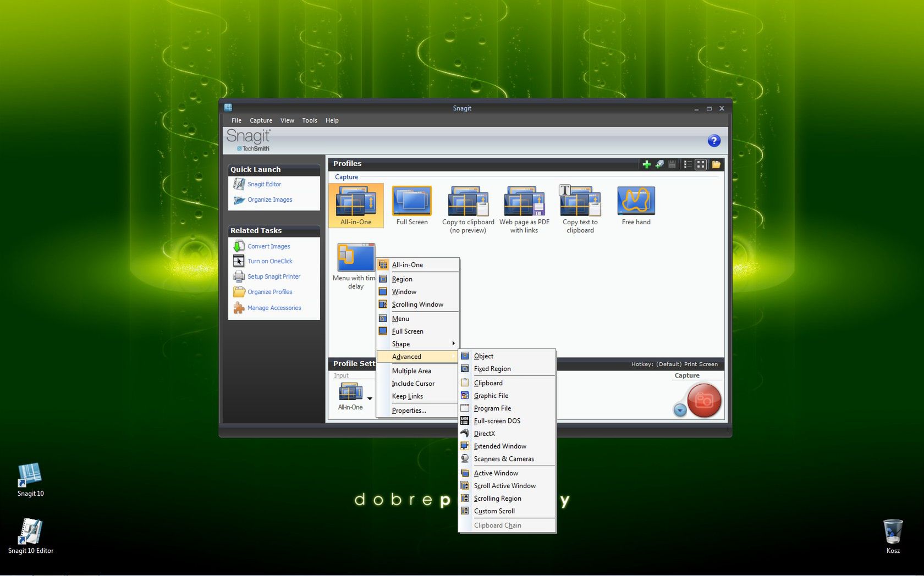This screenshot has height=576, width=924.
Task: Open the All-in-One input dropdown arrow
Action: pyautogui.click(x=370, y=398)
